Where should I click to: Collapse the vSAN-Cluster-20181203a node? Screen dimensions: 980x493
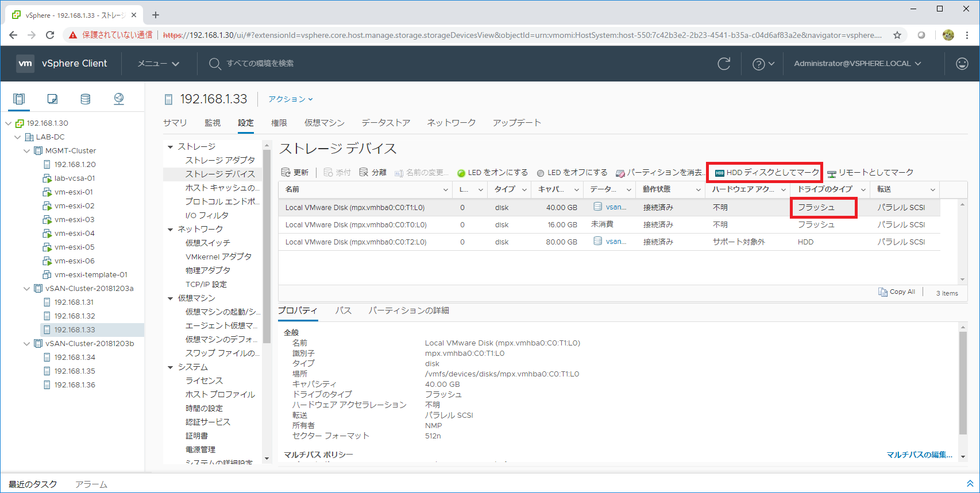pyautogui.click(x=27, y=289)
